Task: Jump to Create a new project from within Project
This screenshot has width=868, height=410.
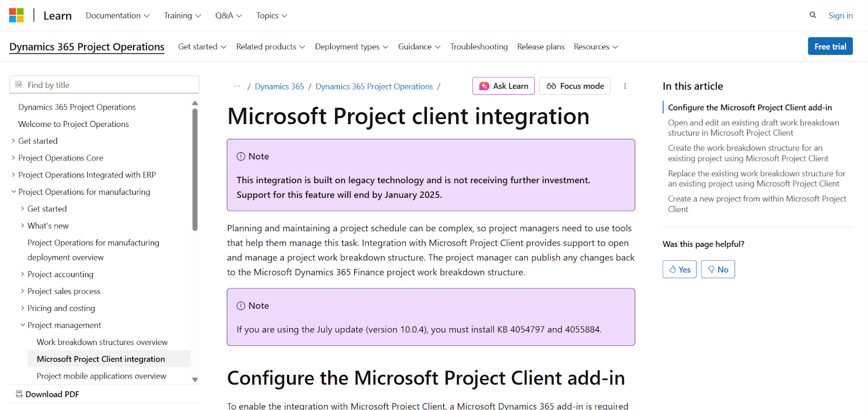Action: point(757,204)
